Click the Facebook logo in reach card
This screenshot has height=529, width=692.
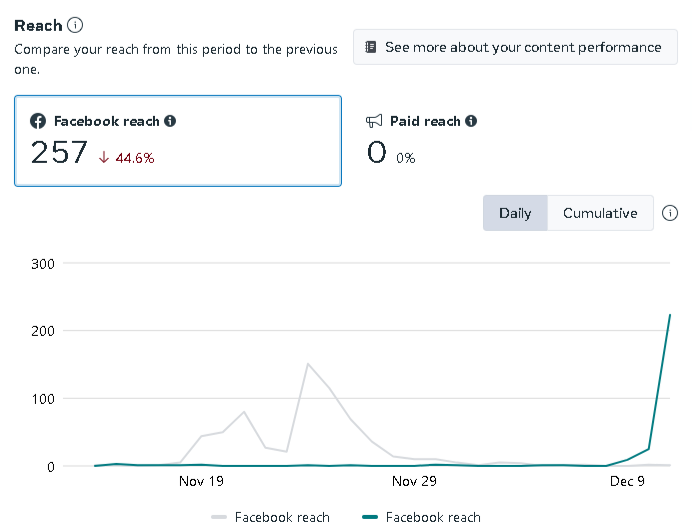pos(38,121)
